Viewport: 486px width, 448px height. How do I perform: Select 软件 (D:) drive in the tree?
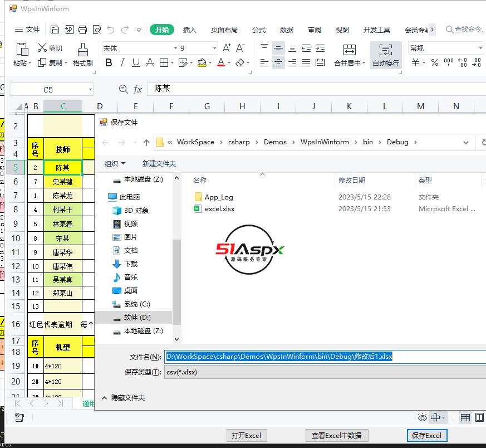[x=133, y=318]
